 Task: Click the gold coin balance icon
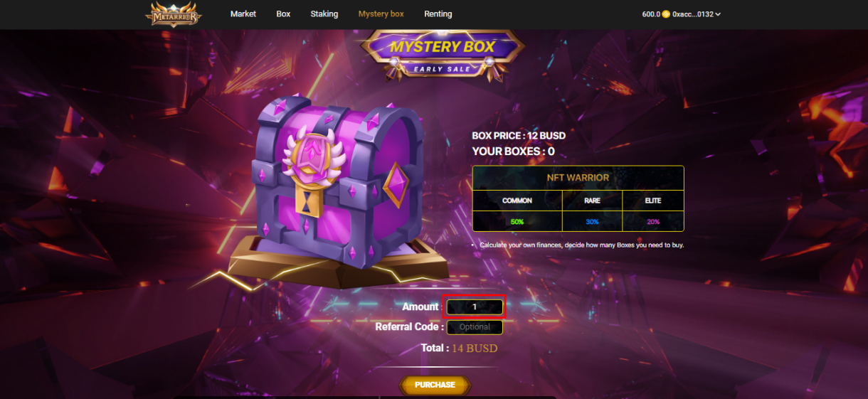(666, 14)
